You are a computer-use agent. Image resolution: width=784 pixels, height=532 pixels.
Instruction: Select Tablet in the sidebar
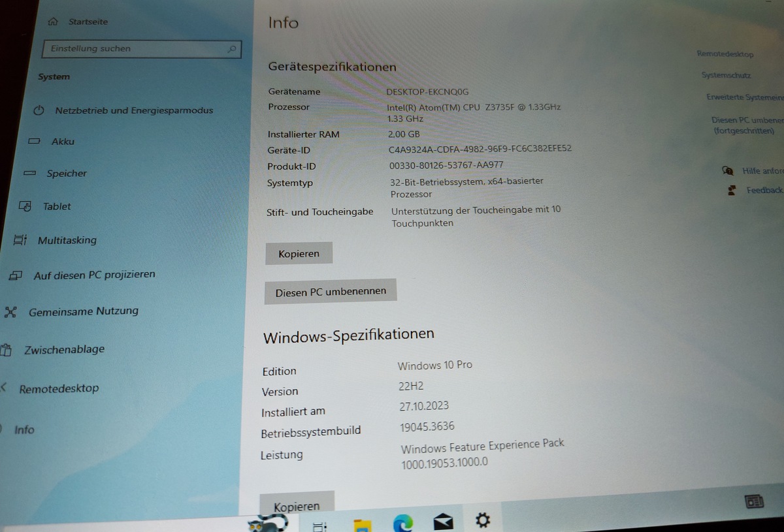tap(57, 206)
